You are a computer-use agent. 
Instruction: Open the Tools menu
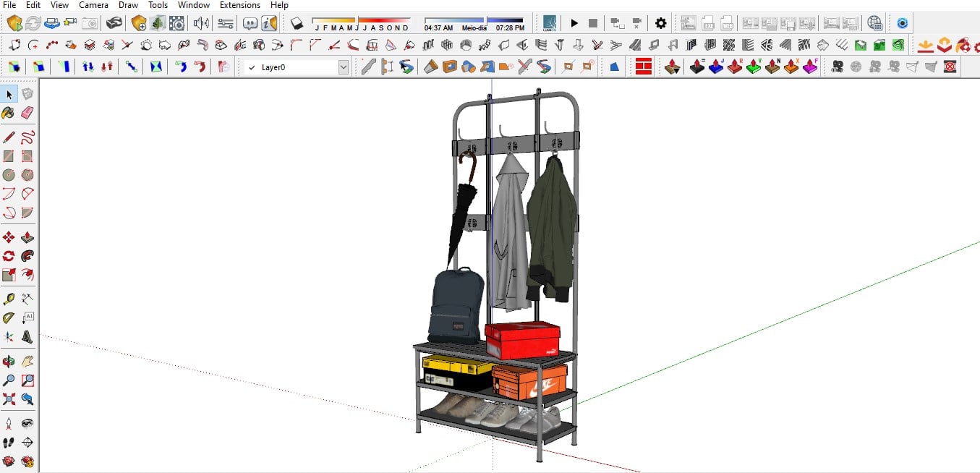click(158, 5)
